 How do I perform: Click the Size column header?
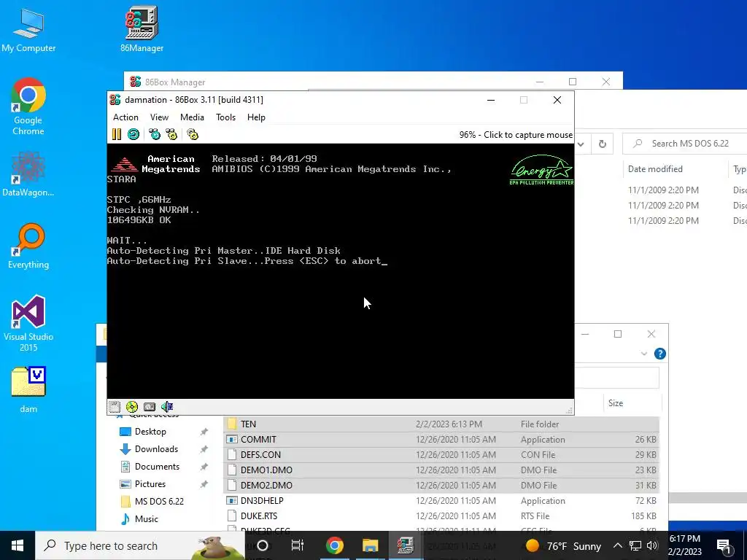coord(616,403)
